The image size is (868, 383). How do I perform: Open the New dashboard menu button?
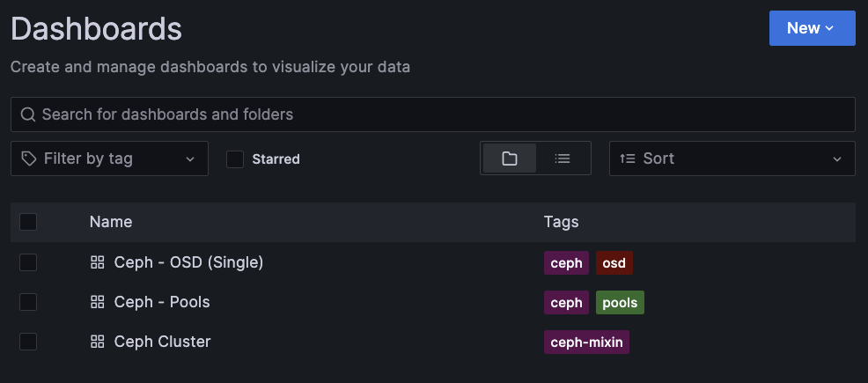(812, 28)
